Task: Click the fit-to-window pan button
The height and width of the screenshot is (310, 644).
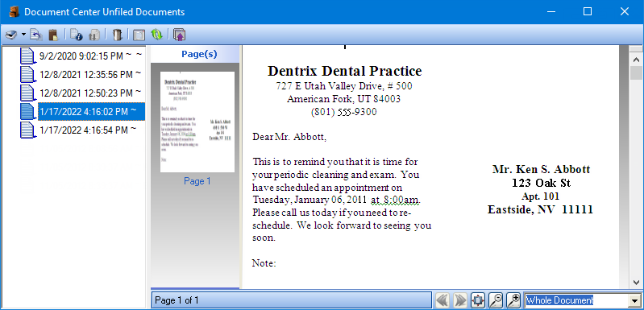Action: pos(478,300)
